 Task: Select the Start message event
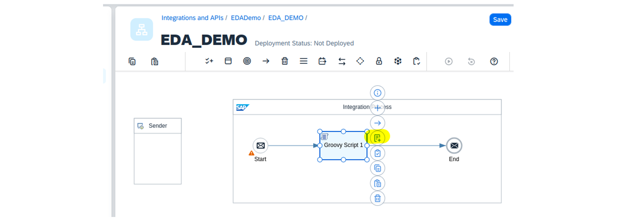[x=260, y=145]
